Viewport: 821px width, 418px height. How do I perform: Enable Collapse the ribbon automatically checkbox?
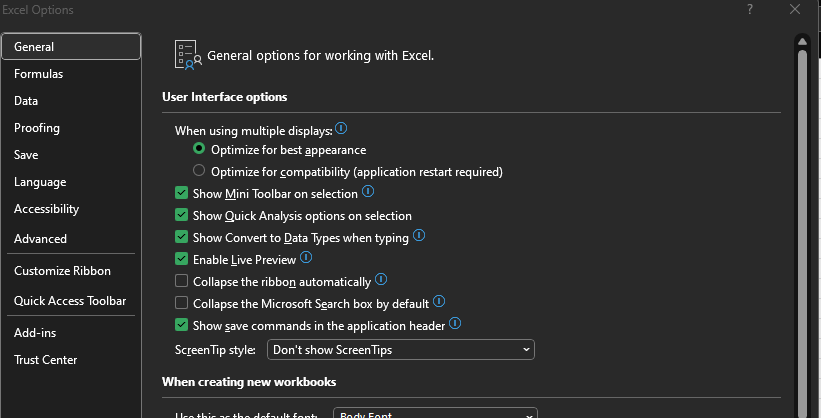point(181,282)
